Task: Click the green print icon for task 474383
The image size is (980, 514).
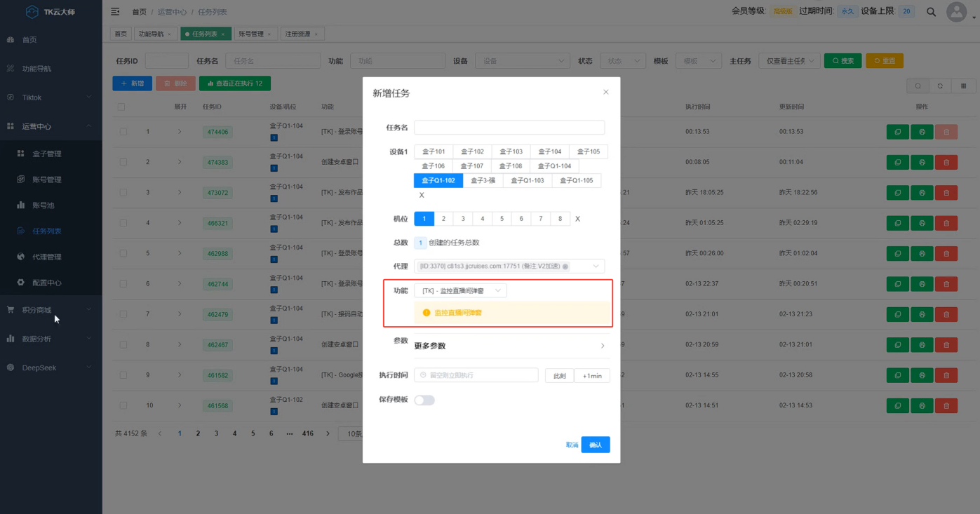Action: (921, 162)
